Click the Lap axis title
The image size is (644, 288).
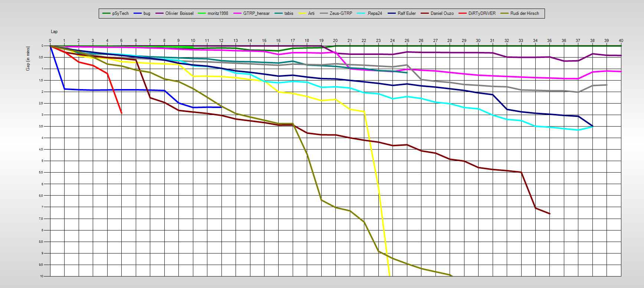coord(54,32)
